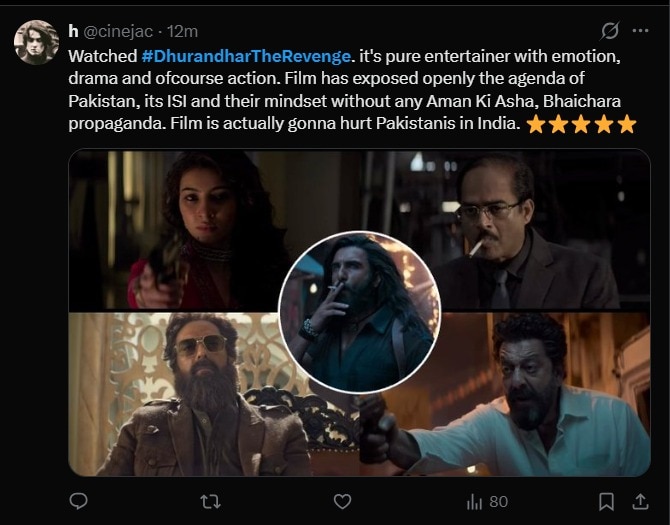The height and width of the screenshot is (525, 670).
Task: Reply to the tweet by @cinejac
Action: pyautogui.click(x=80, y=500)
